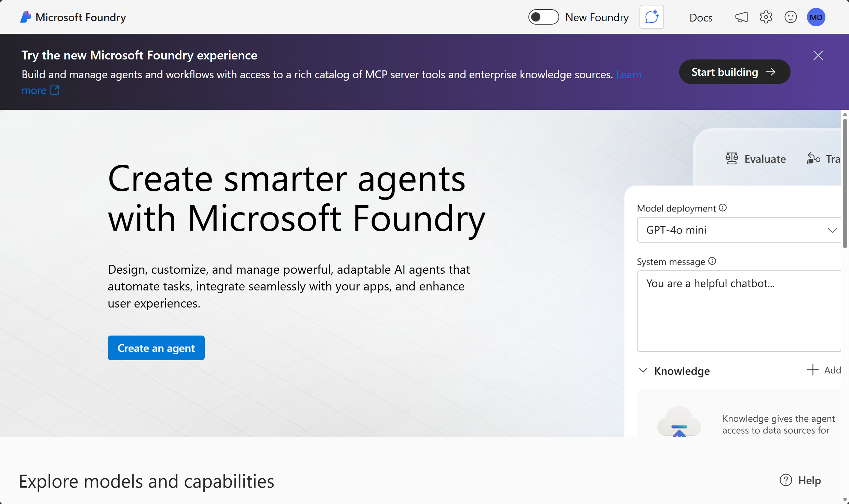Expand the model deployment selection list
Image resolution: width=849 pixels, height=504 pixels.
click(x=832, y=230)
